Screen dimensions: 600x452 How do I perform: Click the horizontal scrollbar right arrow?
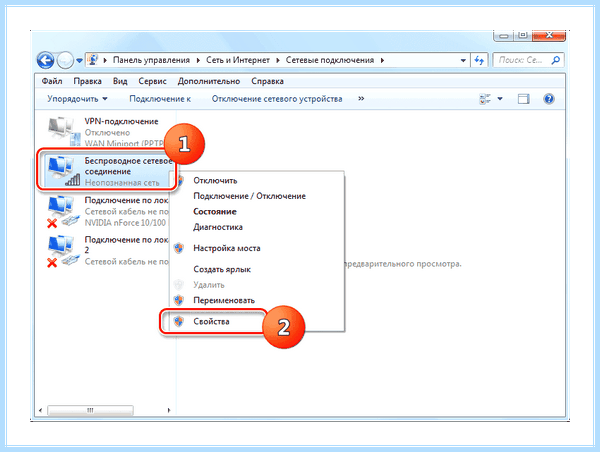click(x=169, y=410)
